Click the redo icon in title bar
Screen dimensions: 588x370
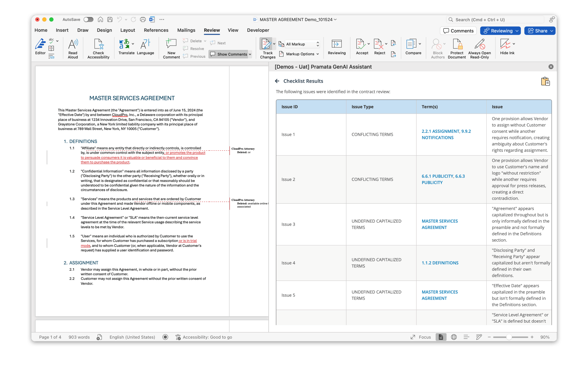133,20
